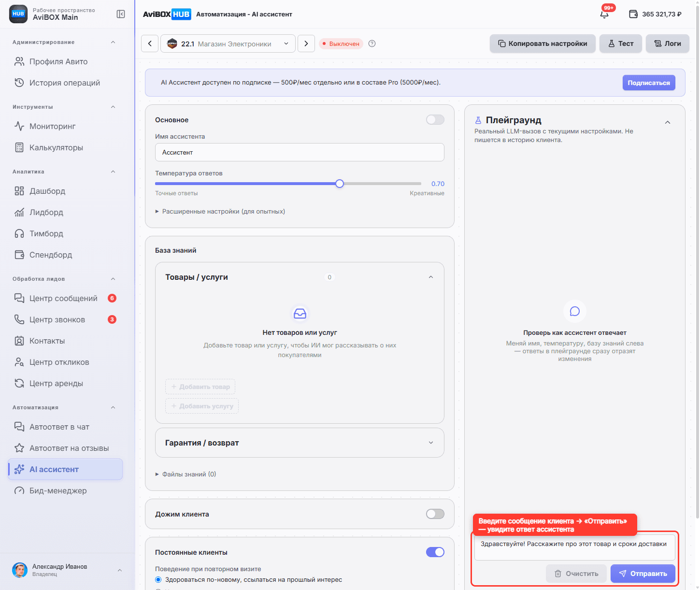Image resolution: width=700 pixels, height=590 pixels.
Task: Open the Магазин Электроники profile dropdown
Action: click(x=228, y=43)
